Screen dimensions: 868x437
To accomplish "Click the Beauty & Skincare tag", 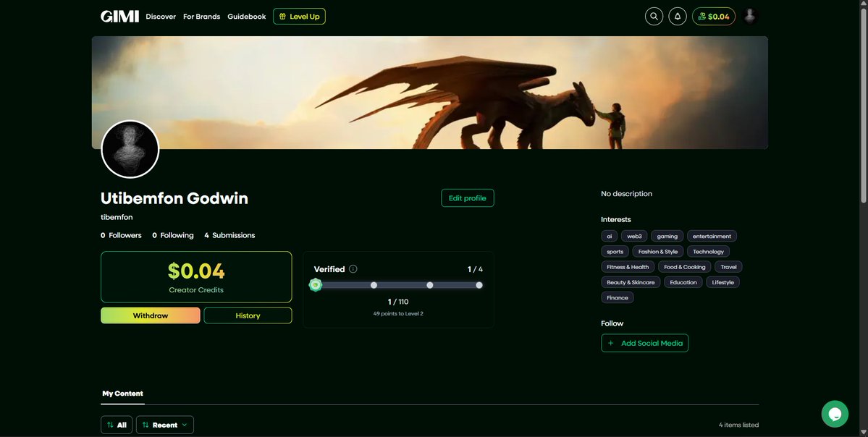I will pyautogui.click(x=631, y=282).
